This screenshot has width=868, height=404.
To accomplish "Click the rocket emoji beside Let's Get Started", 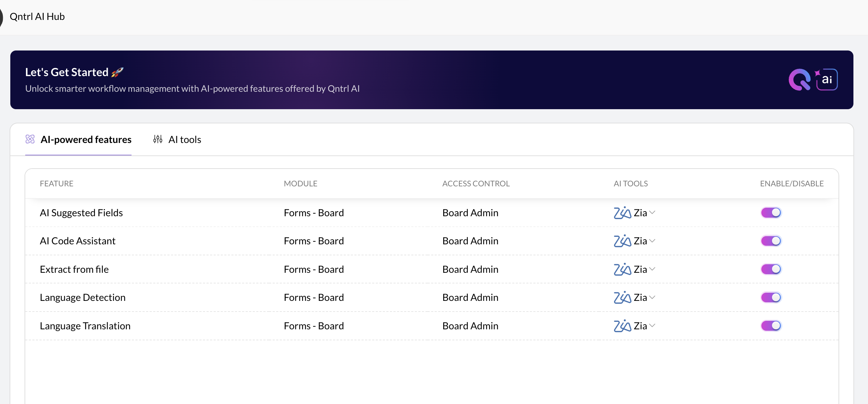I will point(117,72).
